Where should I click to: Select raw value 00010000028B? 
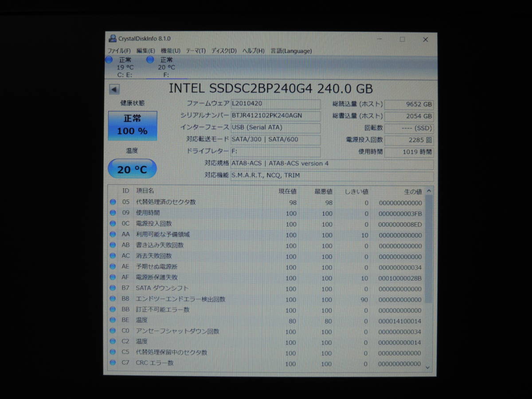tap(400, 278)
